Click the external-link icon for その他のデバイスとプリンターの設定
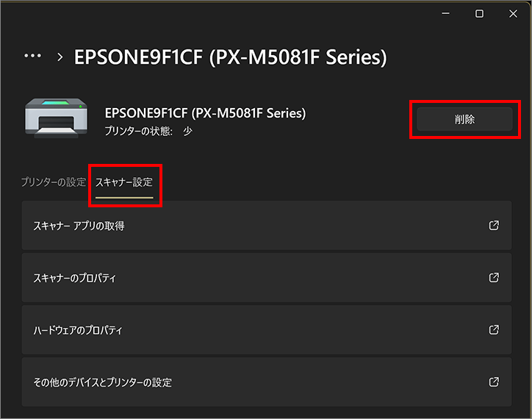 (x=494, y=382)
